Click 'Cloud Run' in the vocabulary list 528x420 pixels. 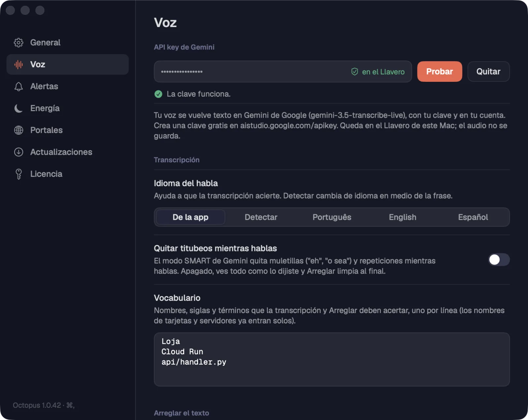(x=182, y=352)
